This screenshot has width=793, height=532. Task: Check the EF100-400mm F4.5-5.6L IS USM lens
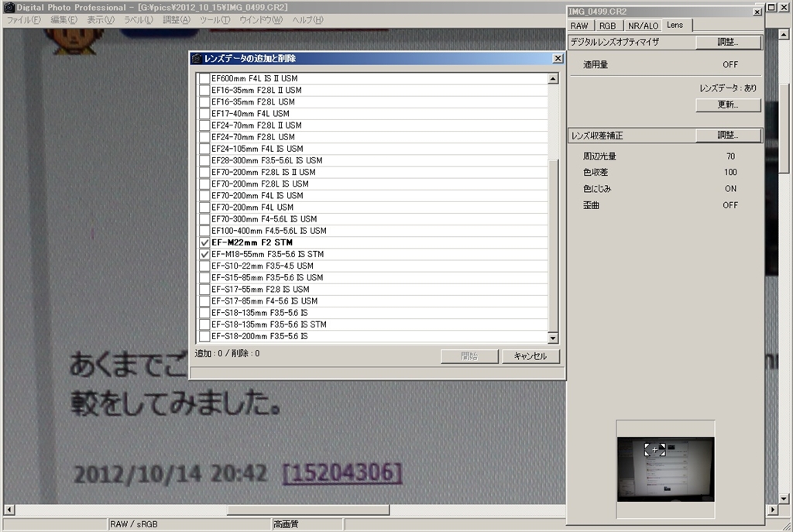(x=204, y=231)
